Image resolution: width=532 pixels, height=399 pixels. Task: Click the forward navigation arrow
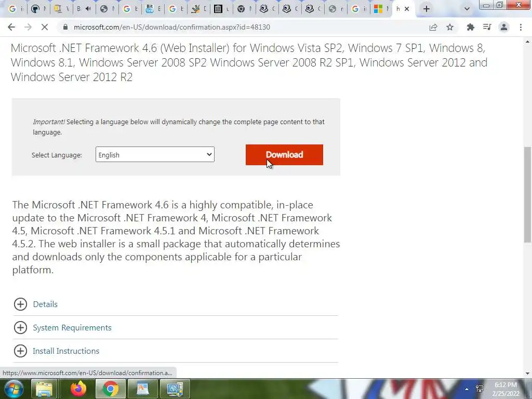[x=28, y=27]
